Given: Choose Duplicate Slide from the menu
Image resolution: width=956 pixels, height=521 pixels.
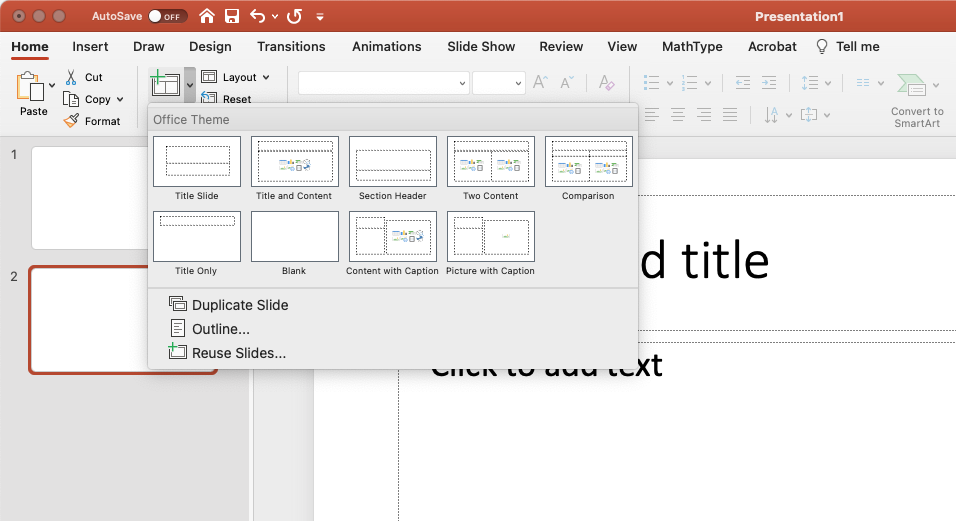Looking at the screenshot, I should tap(240, 305).
